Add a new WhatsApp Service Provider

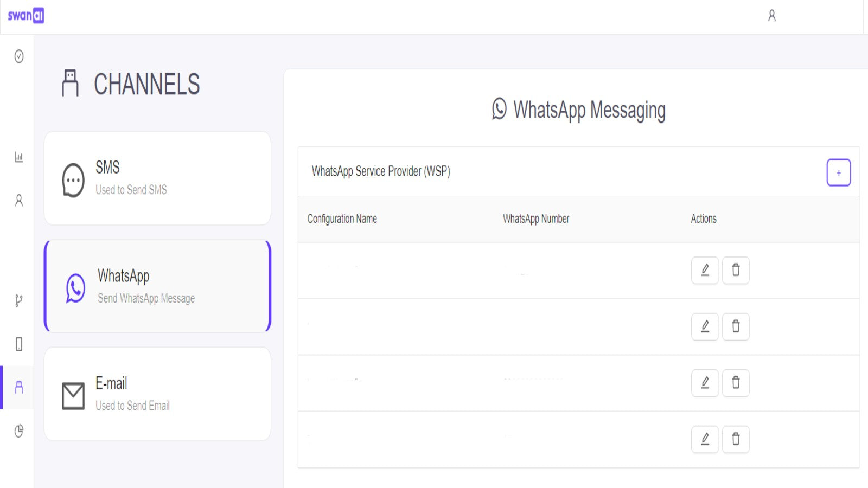click(x=838, y=172)
